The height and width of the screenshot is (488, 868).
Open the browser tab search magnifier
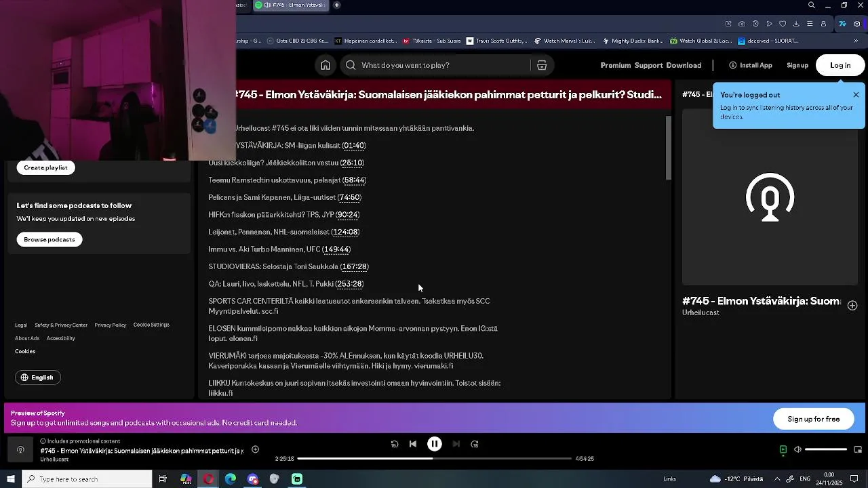tap(812, 5)
